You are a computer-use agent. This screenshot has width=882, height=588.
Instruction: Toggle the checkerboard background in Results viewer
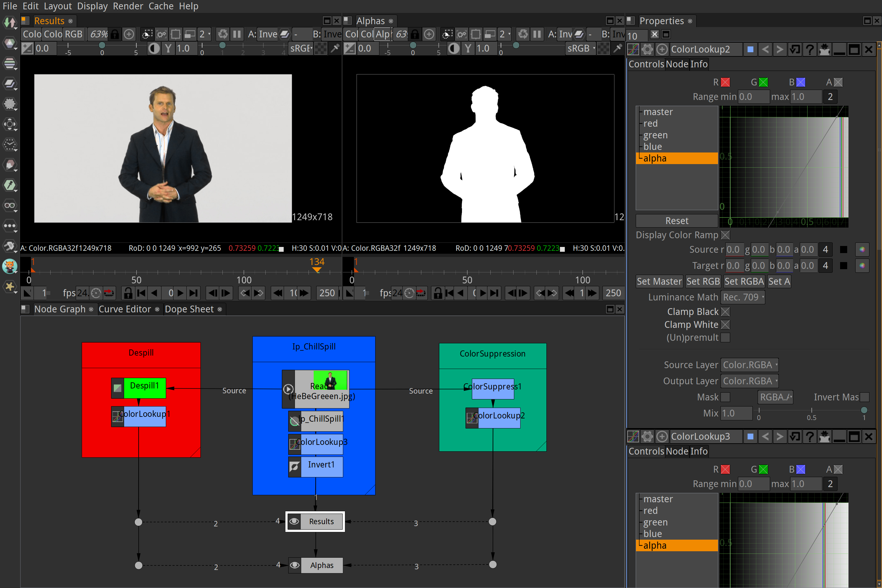point(321,48)
